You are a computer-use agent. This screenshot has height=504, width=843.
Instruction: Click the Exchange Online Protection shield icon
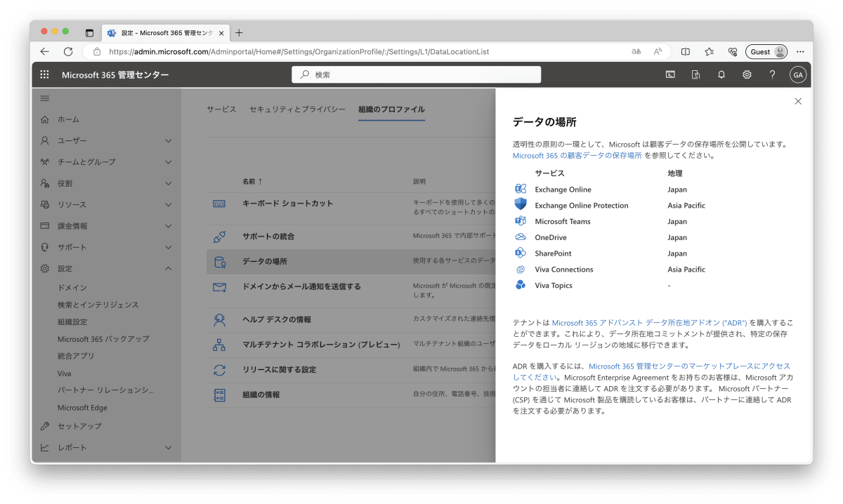click(x=521, y=205)
